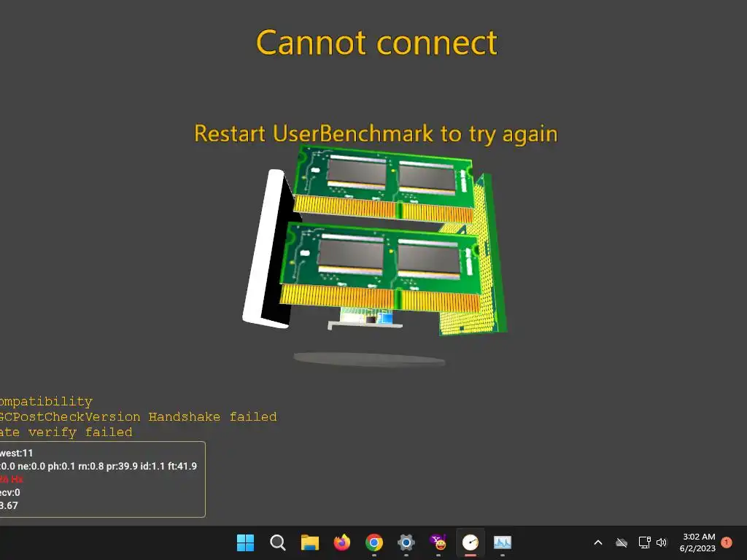Viewport: 747px width, 560px height.
Task: Open the Yahoo Messenger taskbar icon
Action: 438,542
